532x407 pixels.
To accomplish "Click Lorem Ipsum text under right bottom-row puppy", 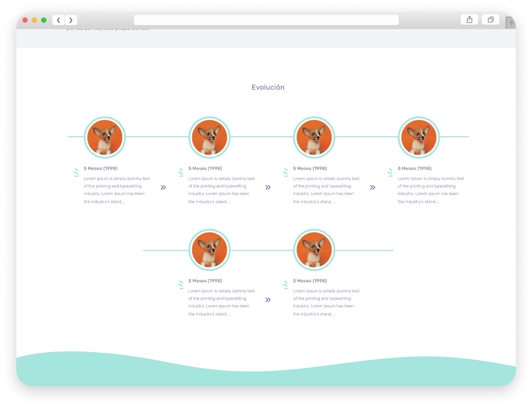I will (x=326, y=302).
